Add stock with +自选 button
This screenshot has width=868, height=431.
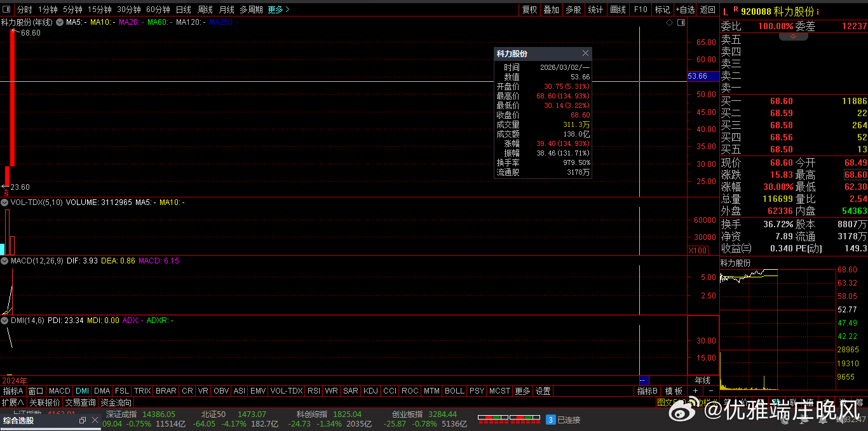tap(685, 10)
